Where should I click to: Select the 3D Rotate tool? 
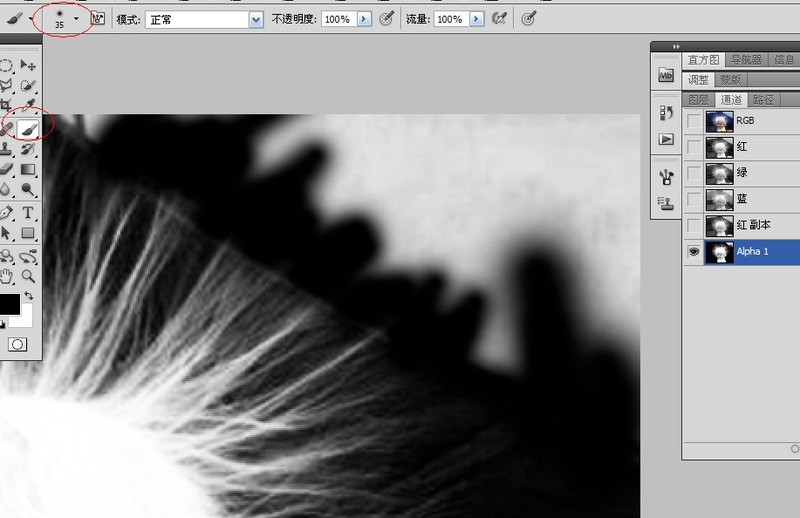click(x=6, y=256)
